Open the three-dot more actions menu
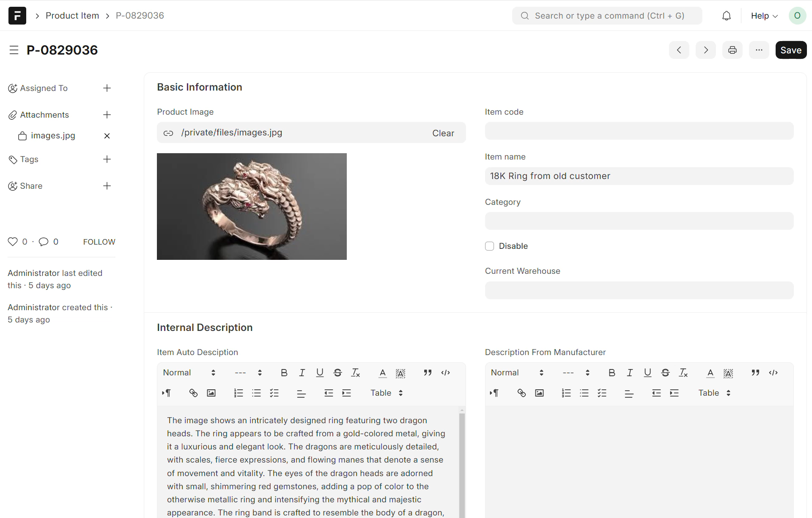The image size is (812, 518). pos(759,50)
